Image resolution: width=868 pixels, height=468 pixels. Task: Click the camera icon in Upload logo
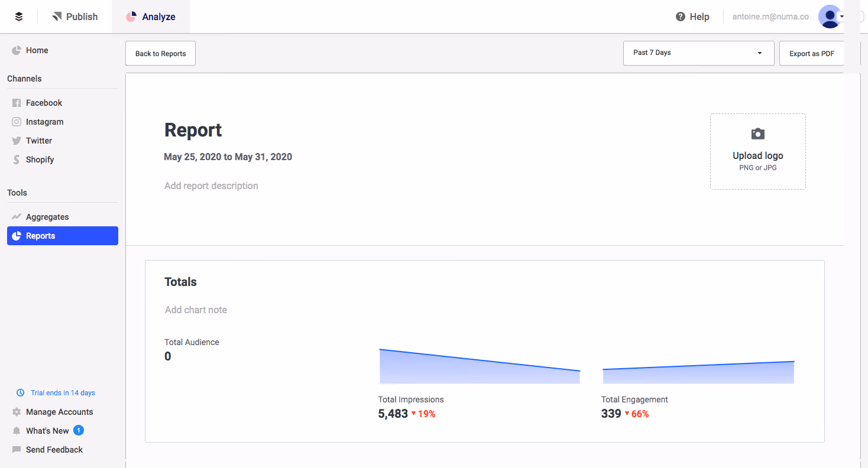757,134
